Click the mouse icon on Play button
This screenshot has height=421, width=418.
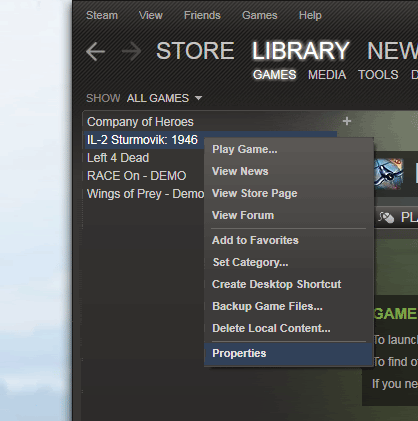386,218
